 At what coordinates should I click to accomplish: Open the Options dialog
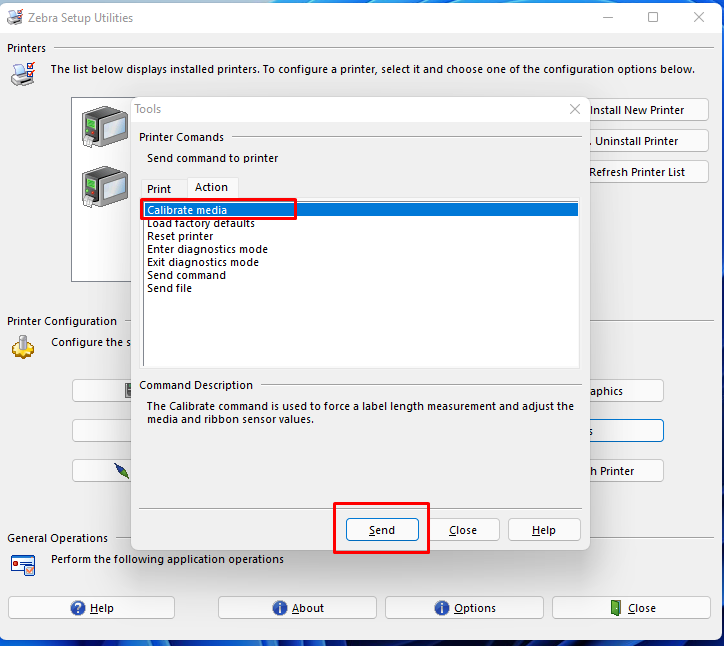464,608
